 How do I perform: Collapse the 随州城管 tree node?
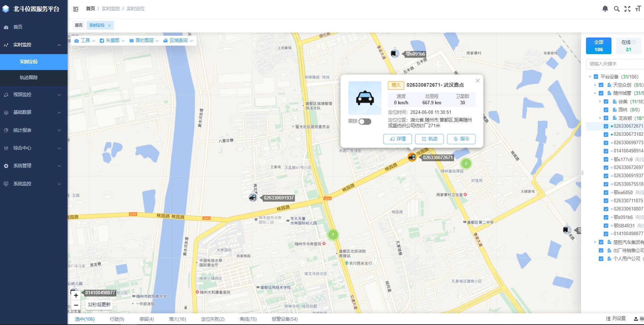point(595,93)
